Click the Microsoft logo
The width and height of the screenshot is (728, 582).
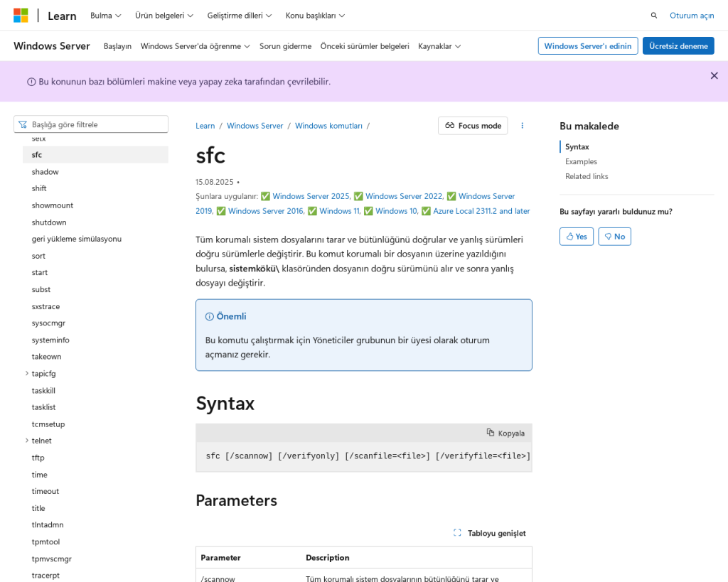[21, 16]
